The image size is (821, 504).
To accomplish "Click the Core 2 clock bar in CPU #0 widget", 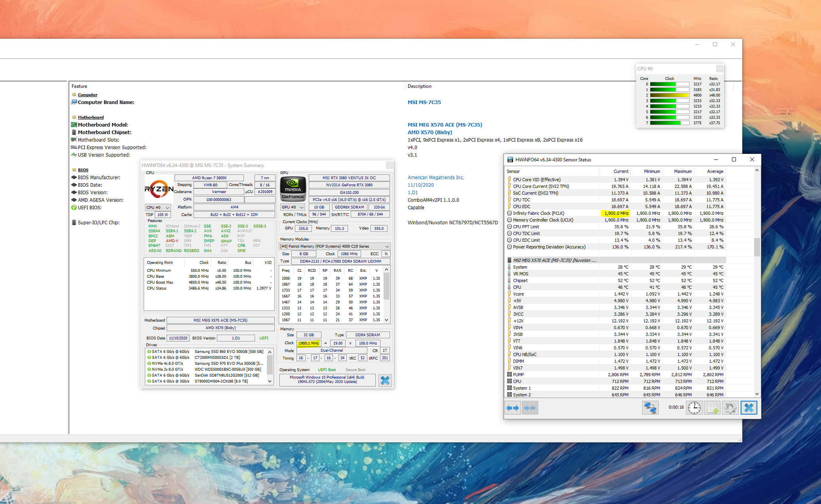I will 669,95.
